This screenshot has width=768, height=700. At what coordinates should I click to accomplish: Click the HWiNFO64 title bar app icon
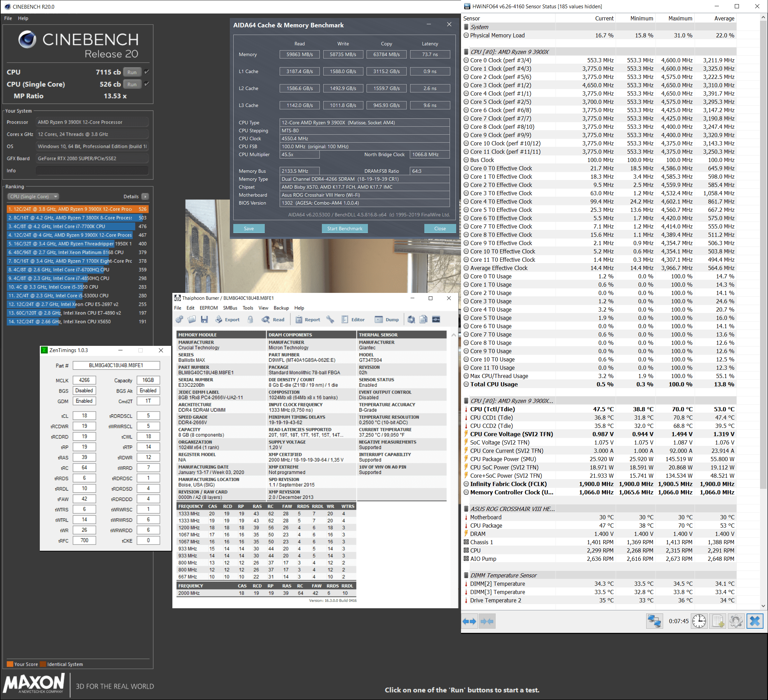[x=467, y=6]
